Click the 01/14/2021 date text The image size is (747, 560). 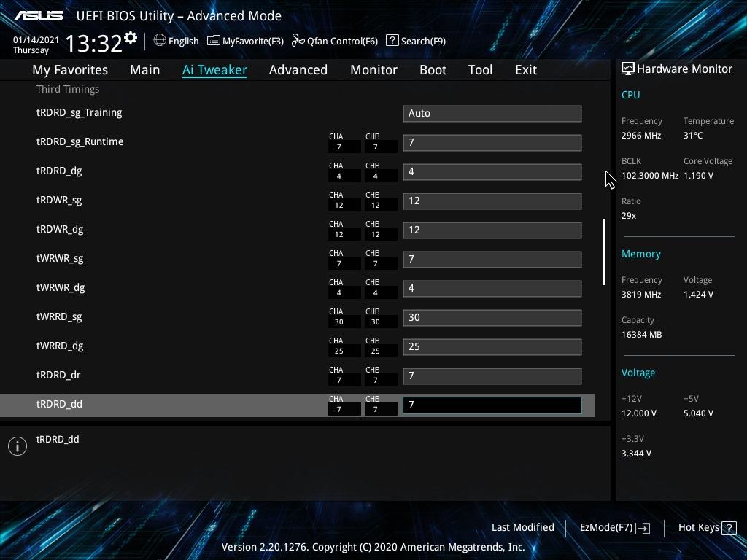click(x=36, y=40)
